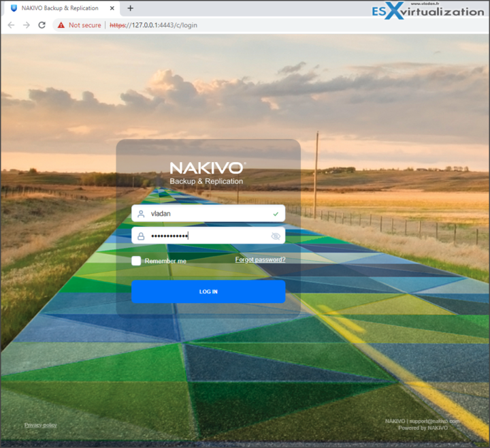Click the NAKIVO shield favicon on tab
490x448 pixels.
coord(14,8)
